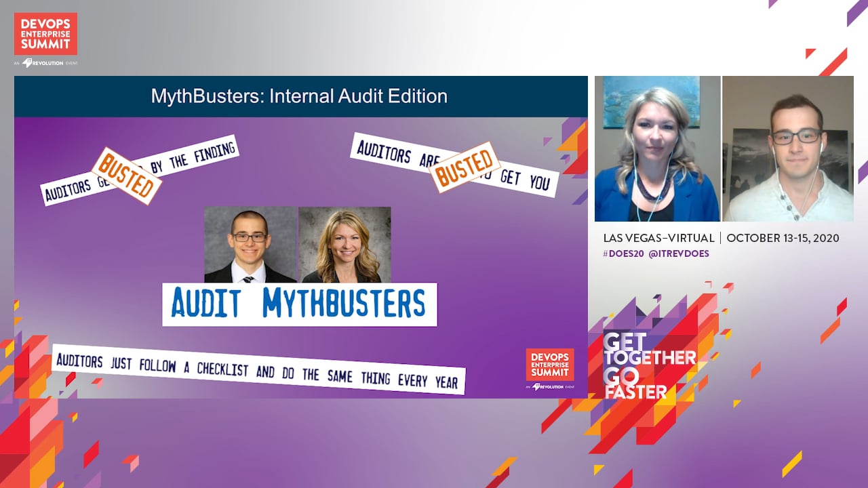Click the male presenter headshot on the slide

(251, 245)
